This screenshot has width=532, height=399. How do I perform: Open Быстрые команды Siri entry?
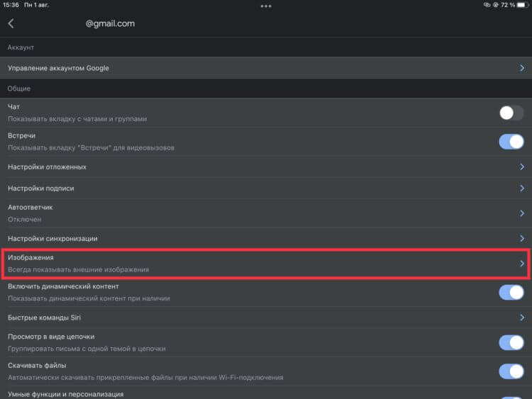[x=266, y=317]
